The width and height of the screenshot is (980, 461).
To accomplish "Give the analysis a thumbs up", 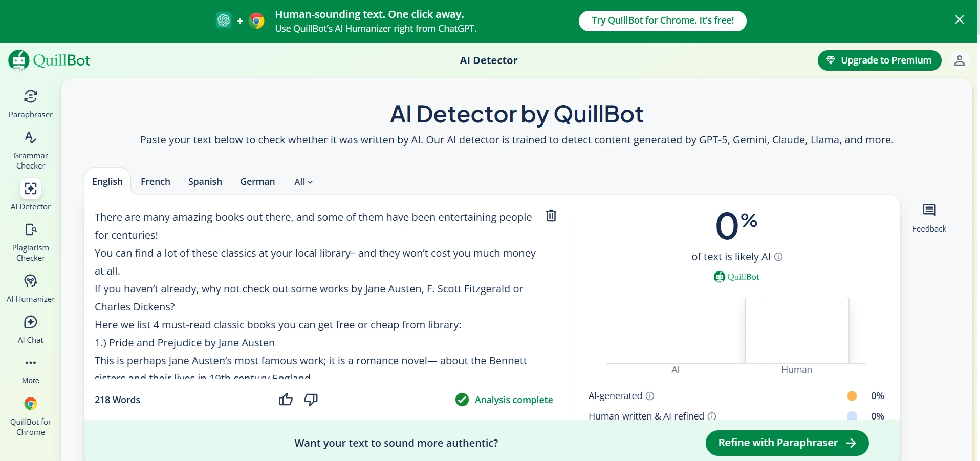I will [285, 400].
